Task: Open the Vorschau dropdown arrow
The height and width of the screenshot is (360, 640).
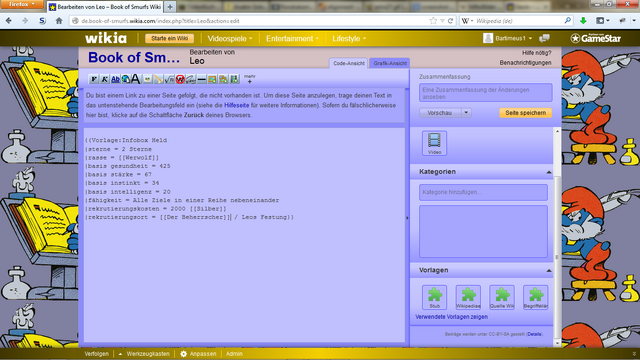Action: pos(466,113)
